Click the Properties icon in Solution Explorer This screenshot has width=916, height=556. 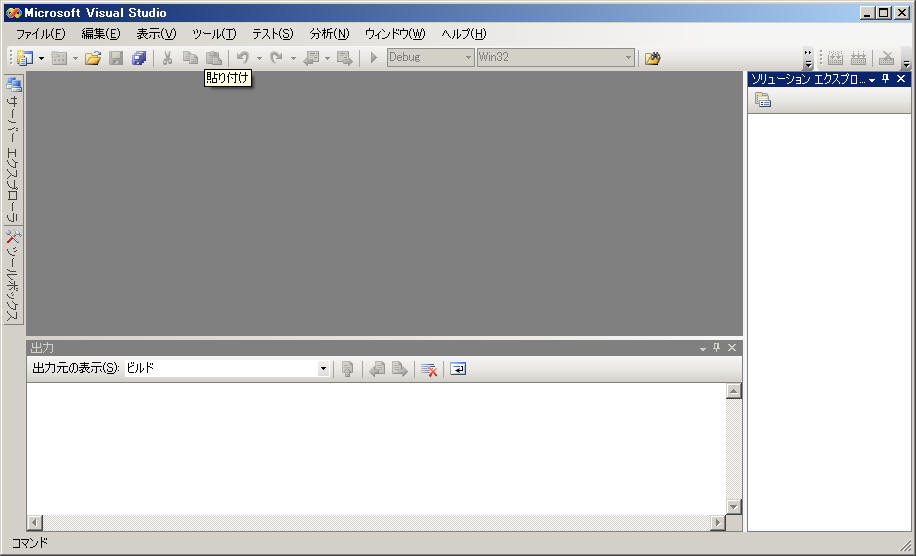tap(763, 100)
